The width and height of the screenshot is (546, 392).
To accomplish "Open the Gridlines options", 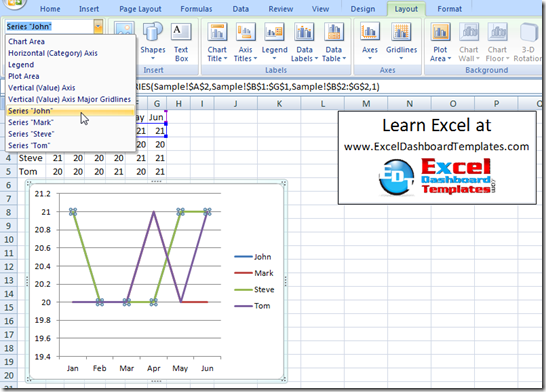I will point(401,42).
